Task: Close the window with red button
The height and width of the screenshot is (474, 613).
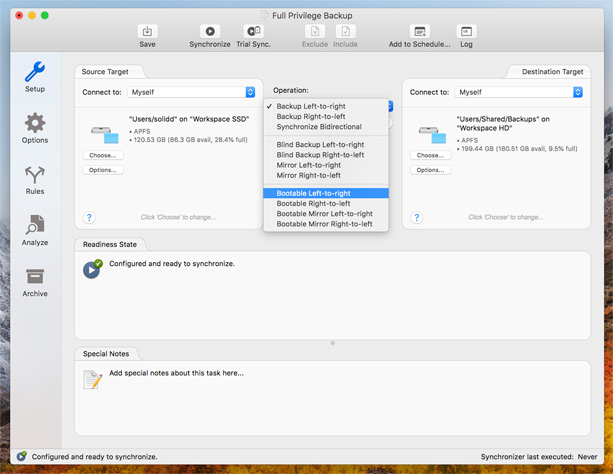Action: pyautogui.click(x=19, y=16)
